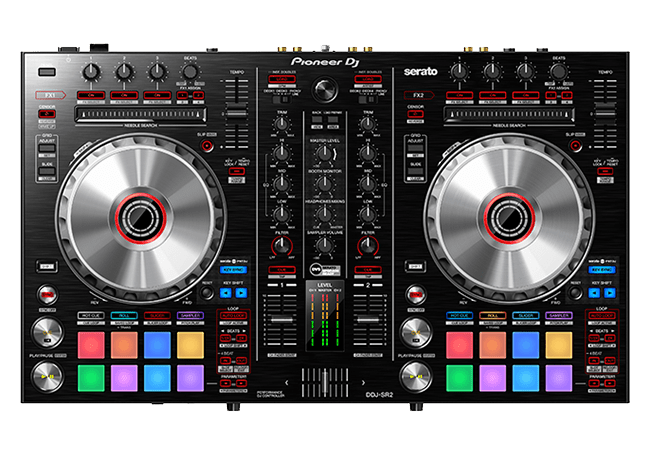Push the deck 2 SYNC button
Screen dimensions: 650x460
(x=416, y=295)
